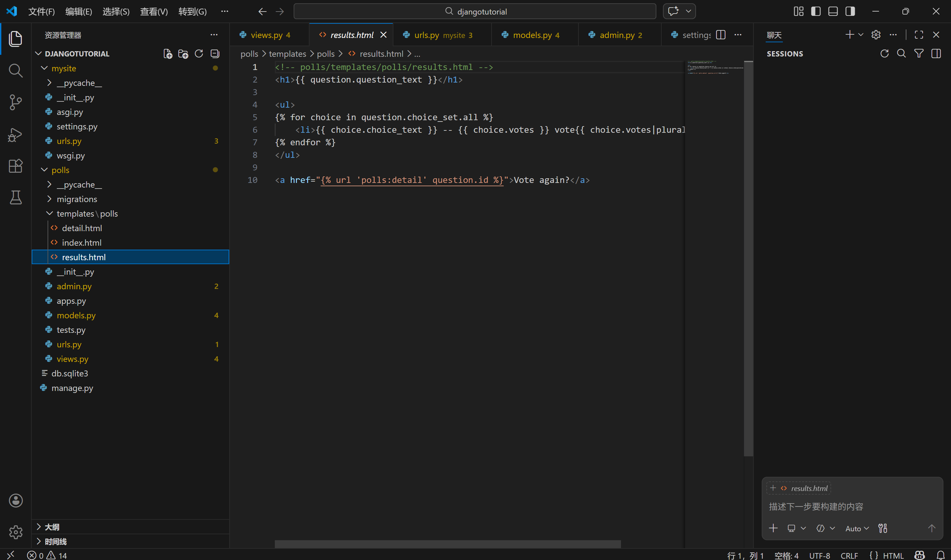The height and width of the screenshot is (560, 951).
Task: Open the 查看(V) menu
Action: pyautogui.click(x=154, y=11)
